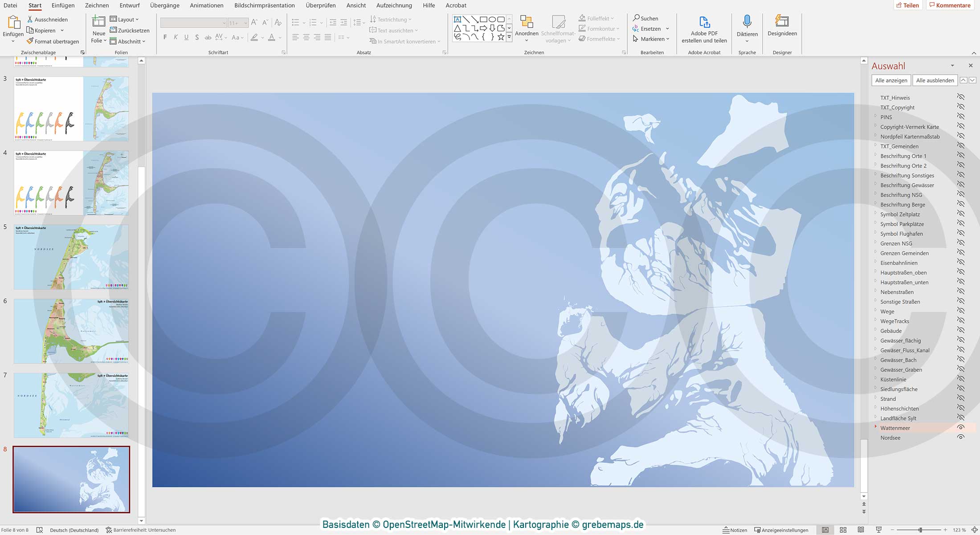This screenshot has height=535, width=980.
Task: Hide the Wattenmeer layer
Action: (960, 427)
